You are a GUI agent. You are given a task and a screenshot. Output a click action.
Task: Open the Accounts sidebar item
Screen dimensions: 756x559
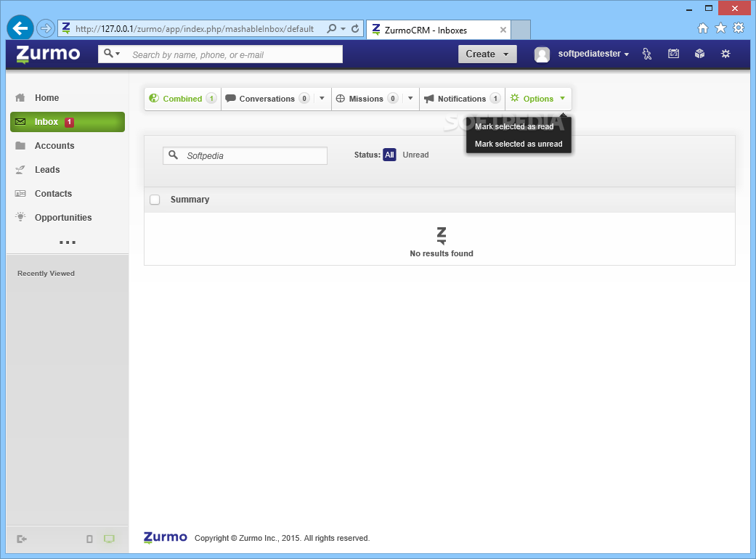point(67,145)
